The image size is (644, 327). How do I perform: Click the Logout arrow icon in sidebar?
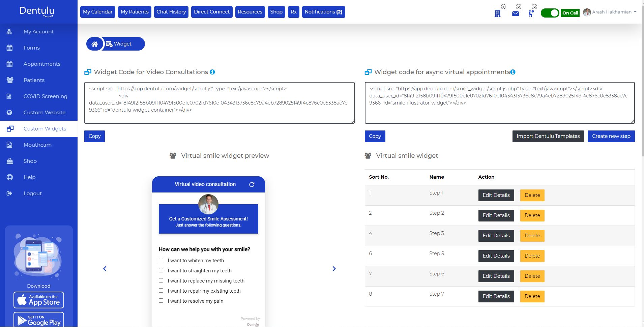[x=9, y=194]
